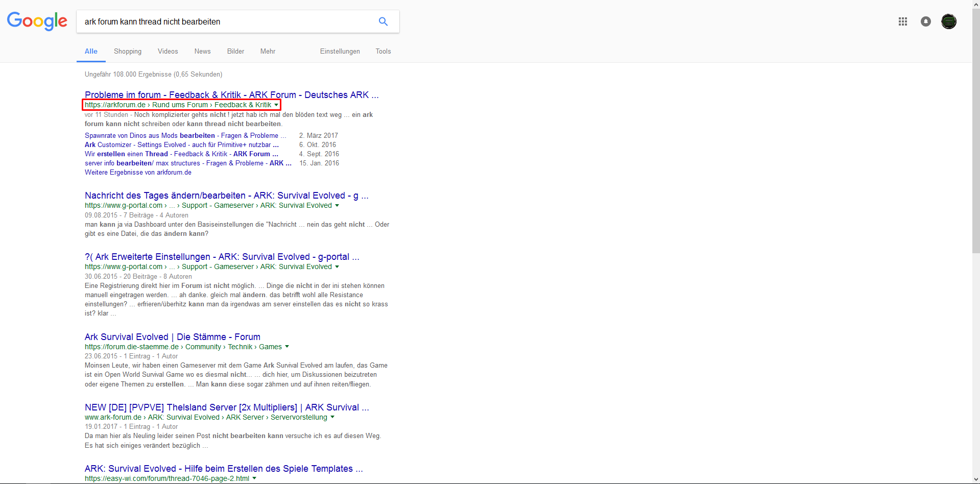Click '19.01.2017 - 1 Eintrag - 1 Autor' text
The image size is (980, 484).
pos(131,426)
